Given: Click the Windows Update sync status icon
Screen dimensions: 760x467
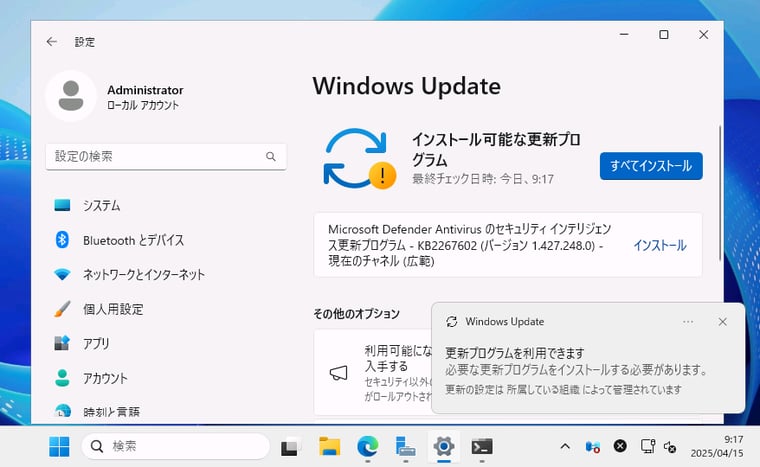Looking at the screenshot, I should tap(359, 159).
